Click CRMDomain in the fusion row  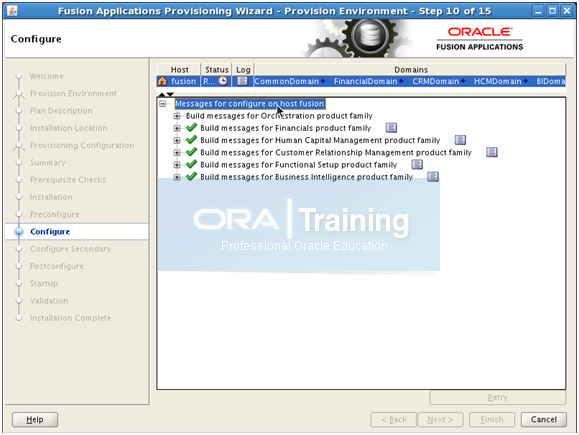pyautogui.click(x=436, y=81)
